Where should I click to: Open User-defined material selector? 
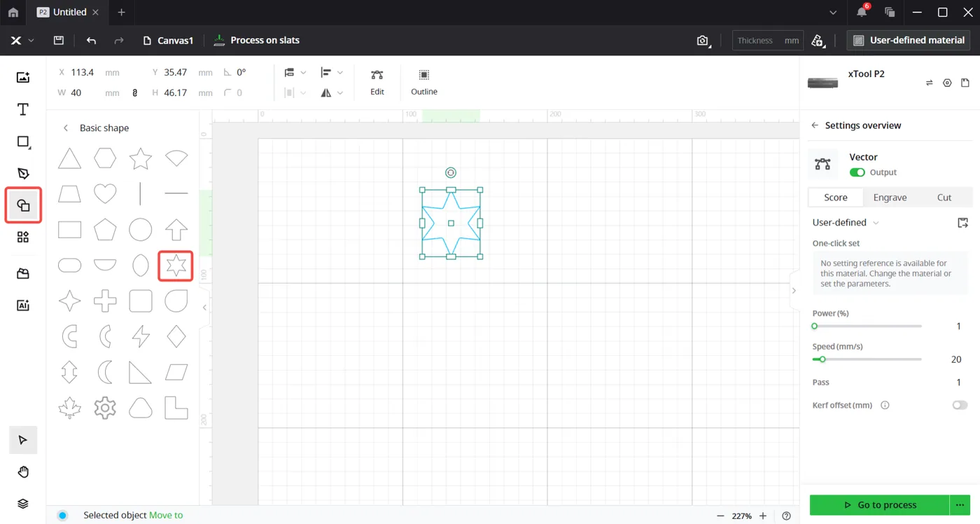pos(909,41)
